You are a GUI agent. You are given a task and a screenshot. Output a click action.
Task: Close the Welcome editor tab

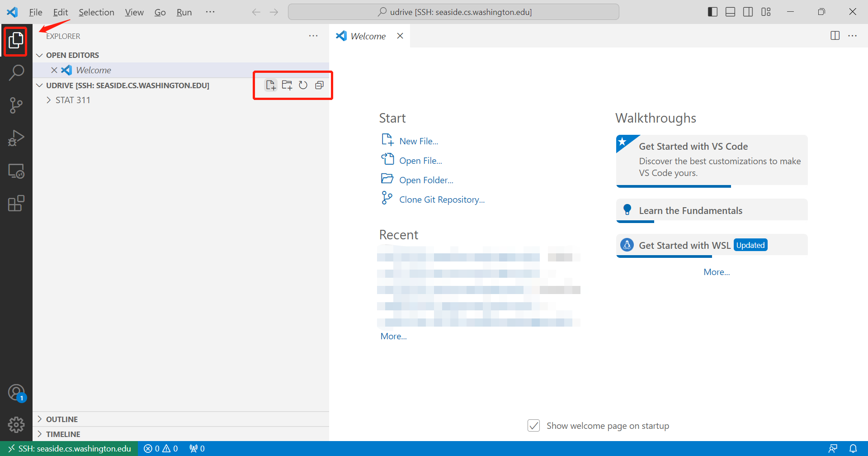coord(400,36)
